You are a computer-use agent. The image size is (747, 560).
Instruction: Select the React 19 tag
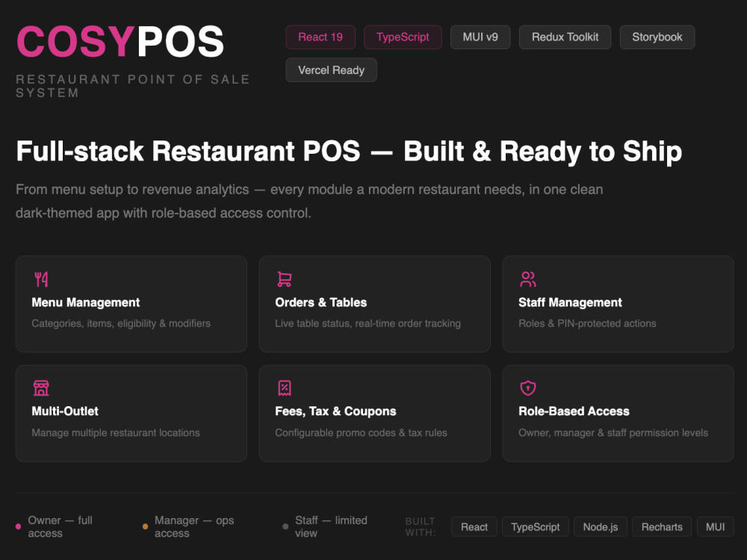click(320, 37)
